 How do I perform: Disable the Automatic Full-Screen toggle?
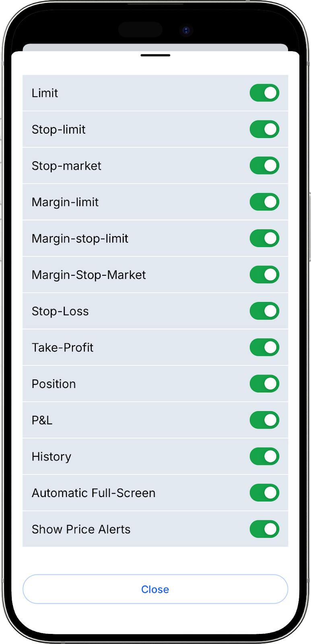tap(264, 493)
